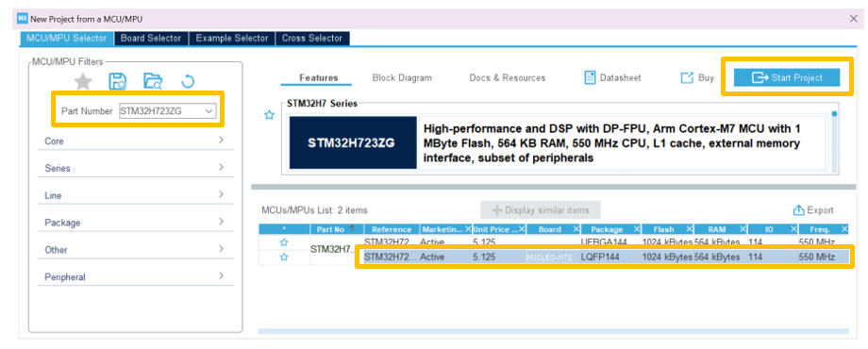This screenshot has width=868, height=349.
Task: Click the STM32H723ZG dark blue title box
Action: click(353, 142)
